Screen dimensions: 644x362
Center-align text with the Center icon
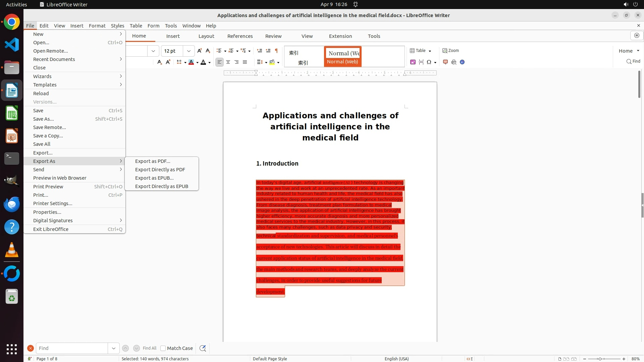coord(228,62)
